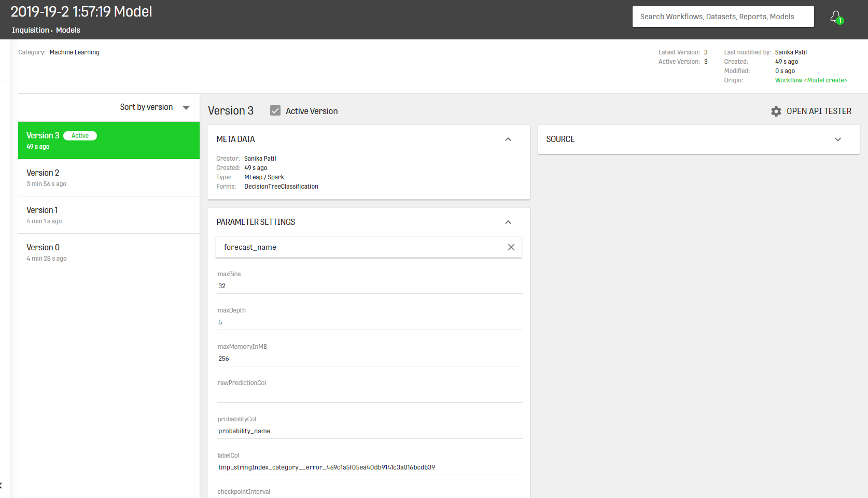Collapse the Parameter Settings panel

[508, 222]
